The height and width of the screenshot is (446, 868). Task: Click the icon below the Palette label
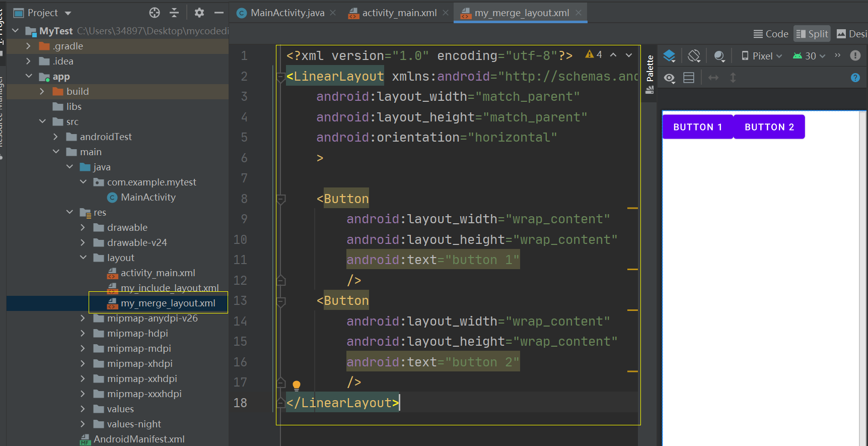pyautogui.click(x=649, y=90)
